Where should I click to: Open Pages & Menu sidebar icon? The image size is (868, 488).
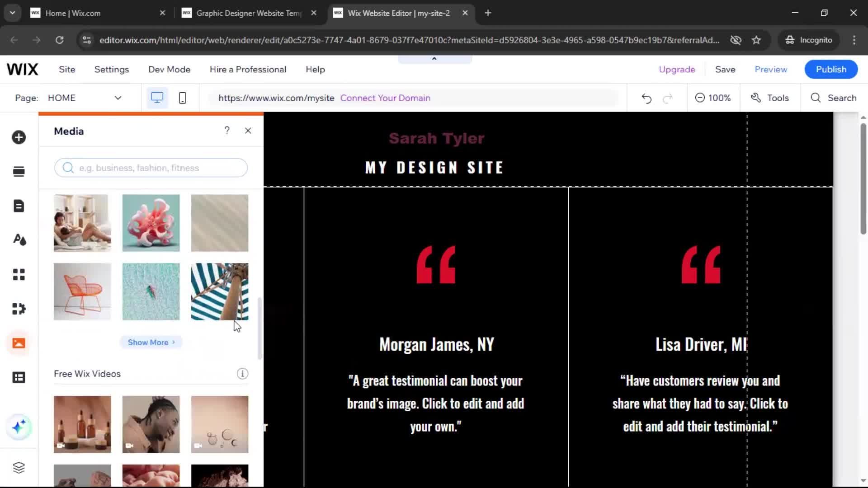19,206
